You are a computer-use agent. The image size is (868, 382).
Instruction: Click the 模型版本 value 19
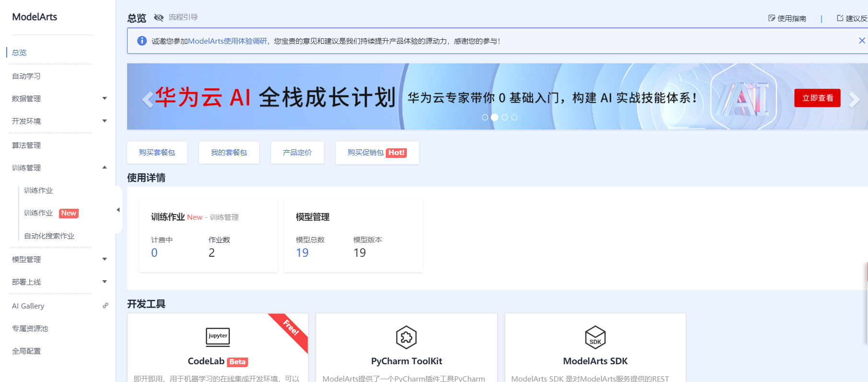click(x=360, y=253)
